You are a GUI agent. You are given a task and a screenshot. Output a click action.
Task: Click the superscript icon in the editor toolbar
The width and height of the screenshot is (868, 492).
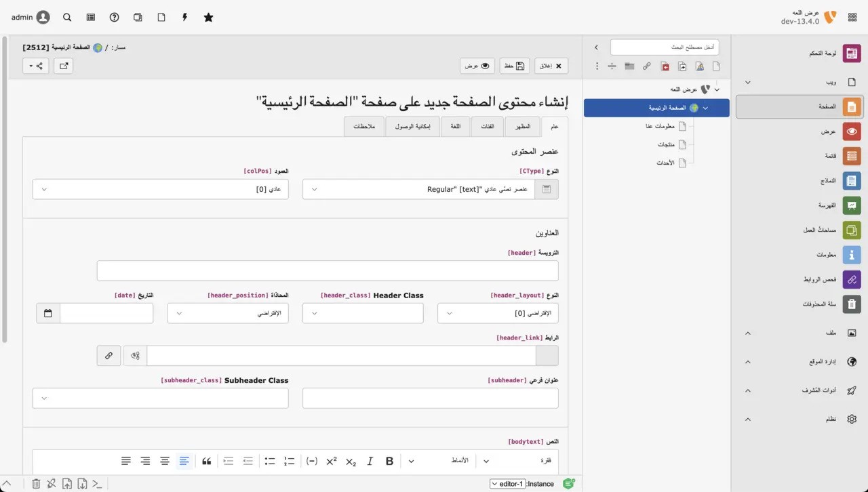pos(331,460)
